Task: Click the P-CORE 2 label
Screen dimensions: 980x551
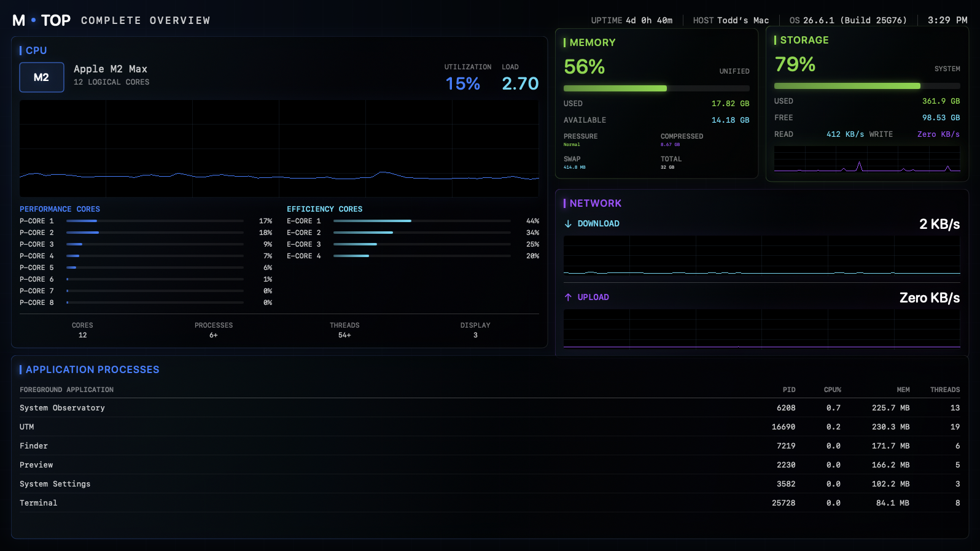Action: [x=37, y=233]
